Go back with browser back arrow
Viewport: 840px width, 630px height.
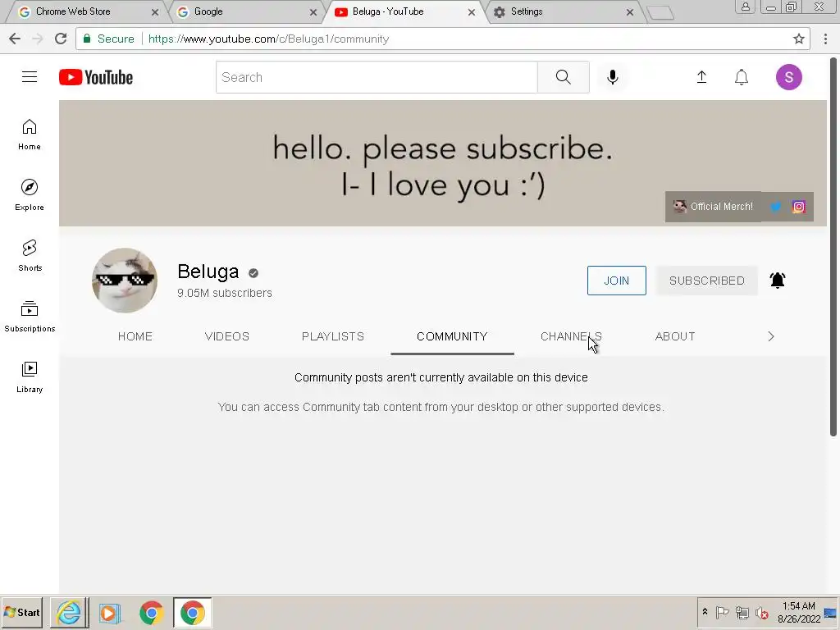point(15,39)
